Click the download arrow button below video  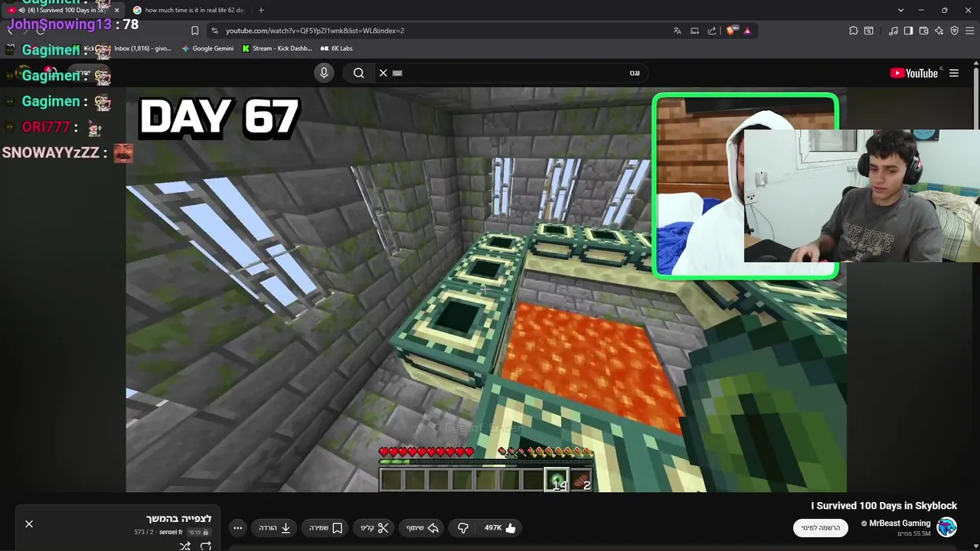[275, 527]
